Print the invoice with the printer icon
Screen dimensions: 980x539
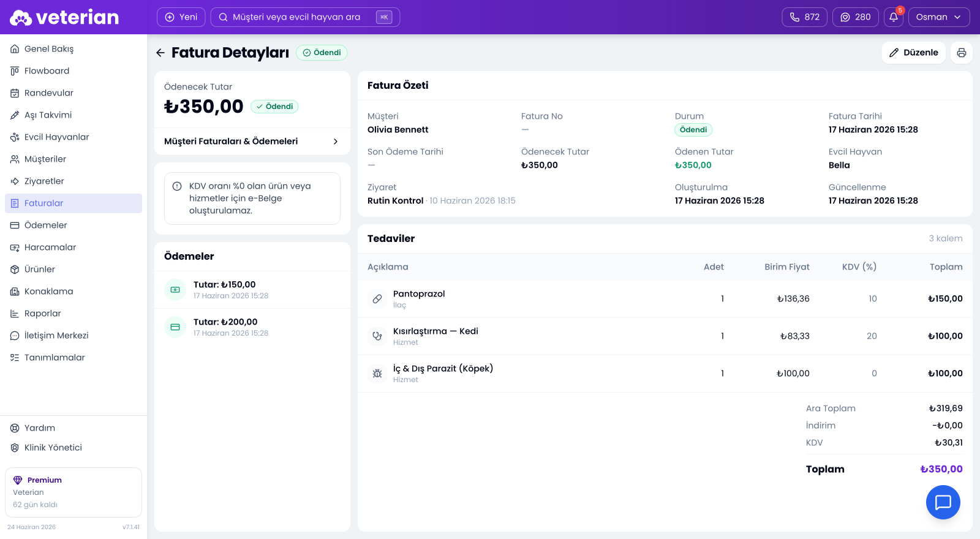[x=962, y=53]
